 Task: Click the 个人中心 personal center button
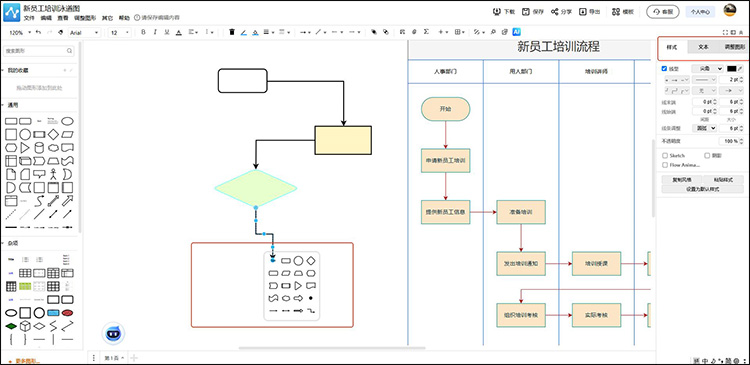point(700,11)
